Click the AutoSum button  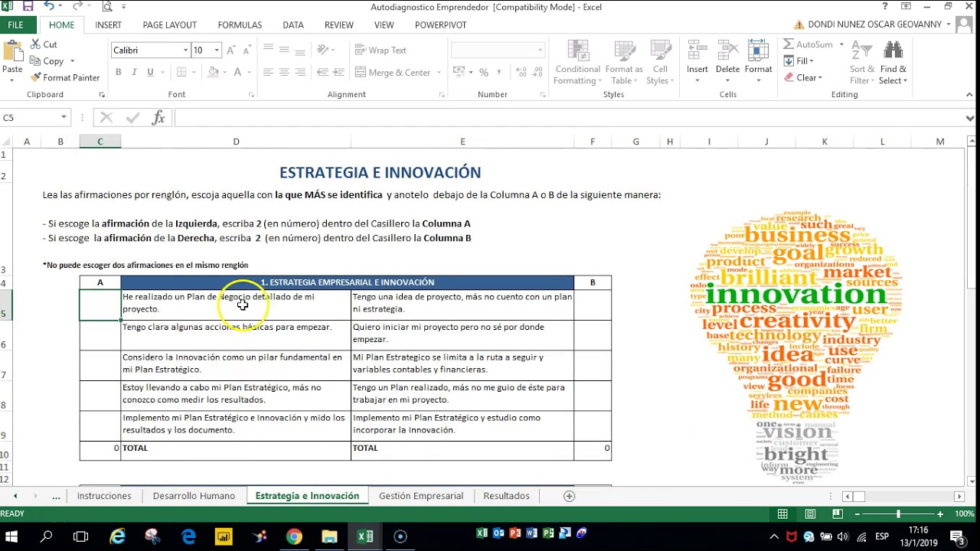point(808,44)
